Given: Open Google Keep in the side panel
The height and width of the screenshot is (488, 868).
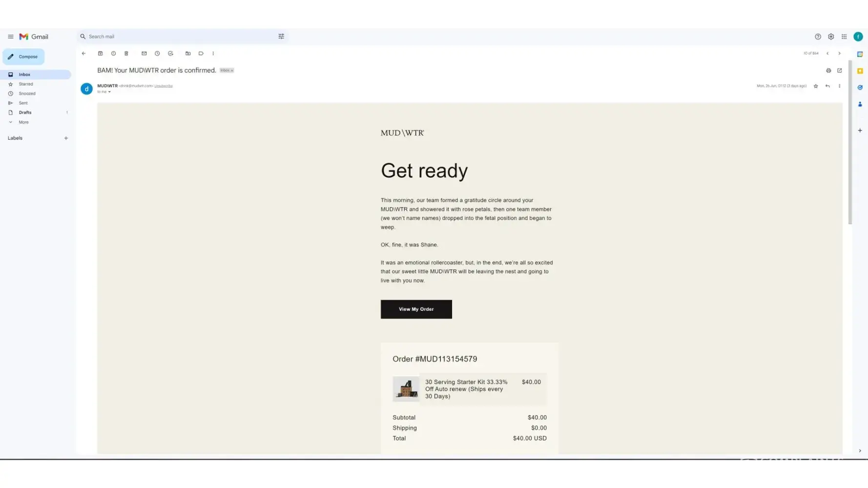Looking at the screenshot, I should tap(860, 71).
